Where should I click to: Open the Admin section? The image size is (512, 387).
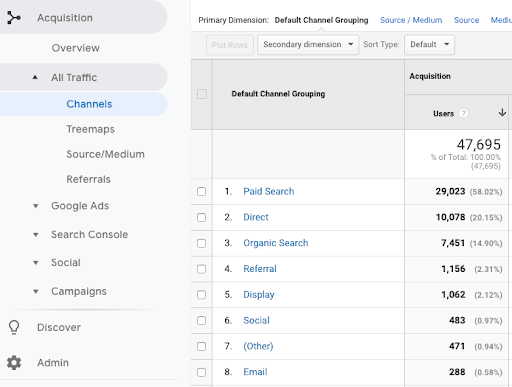coord(53,363)
